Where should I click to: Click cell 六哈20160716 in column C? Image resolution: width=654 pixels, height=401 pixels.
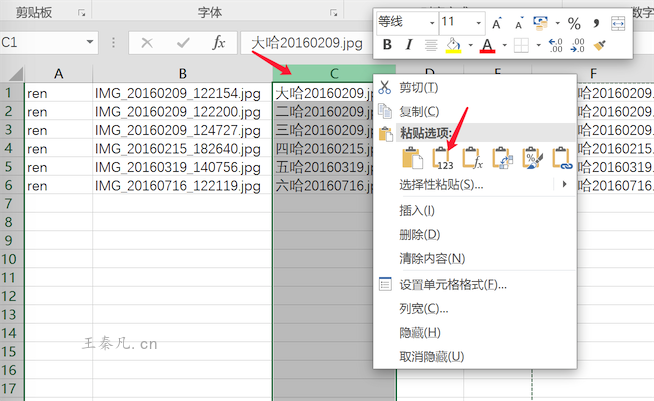(323, 185)
